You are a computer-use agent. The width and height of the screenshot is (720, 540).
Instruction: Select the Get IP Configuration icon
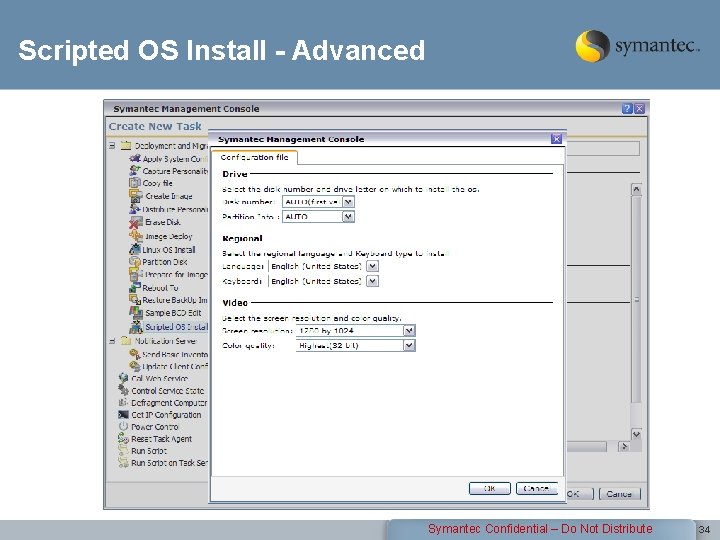123,415
